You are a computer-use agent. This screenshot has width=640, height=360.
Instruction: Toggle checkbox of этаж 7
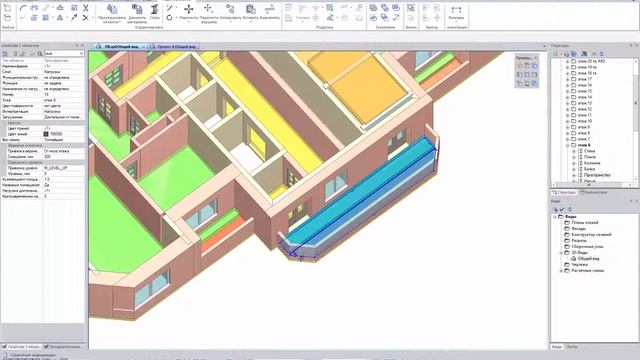(x=573, y=139)
